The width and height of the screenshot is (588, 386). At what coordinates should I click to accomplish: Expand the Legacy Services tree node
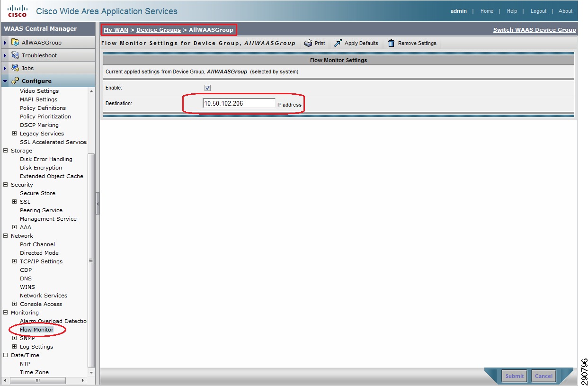coord(15,134)
